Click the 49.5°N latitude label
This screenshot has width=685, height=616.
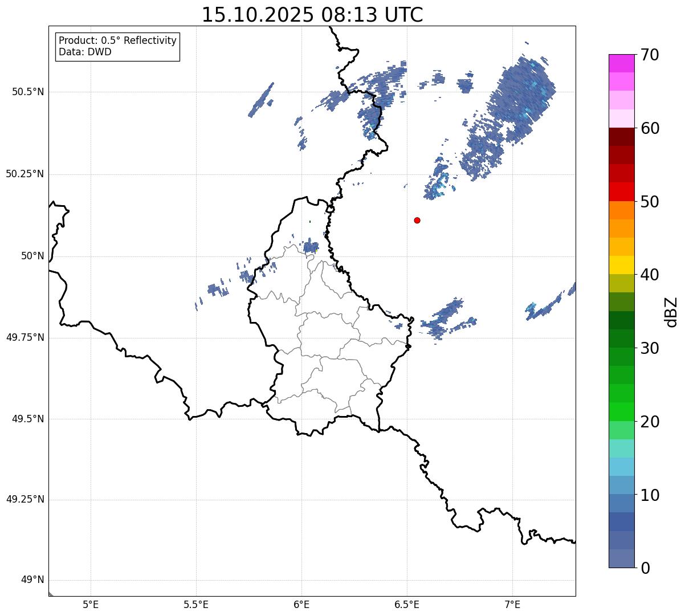(28, 419)
